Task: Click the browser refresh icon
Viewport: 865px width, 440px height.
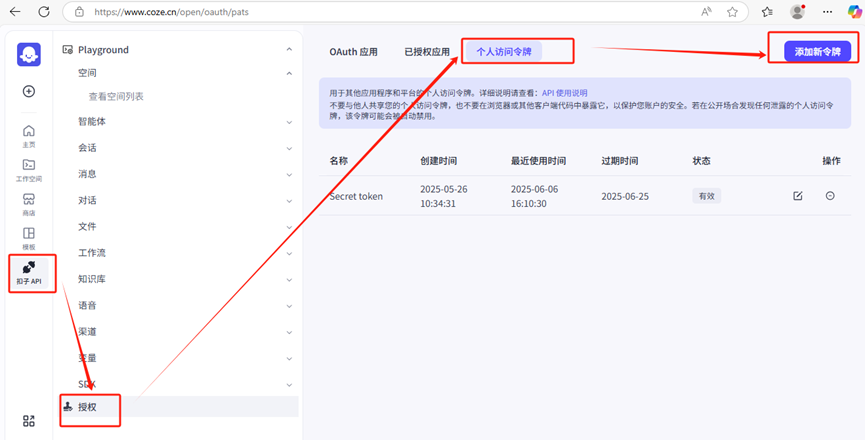Action: click(43, 12)
